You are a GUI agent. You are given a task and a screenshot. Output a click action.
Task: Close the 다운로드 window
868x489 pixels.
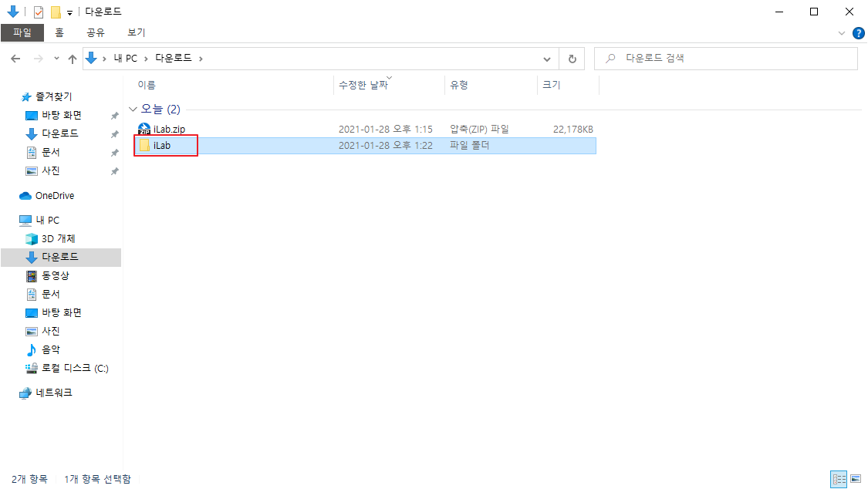849,12
